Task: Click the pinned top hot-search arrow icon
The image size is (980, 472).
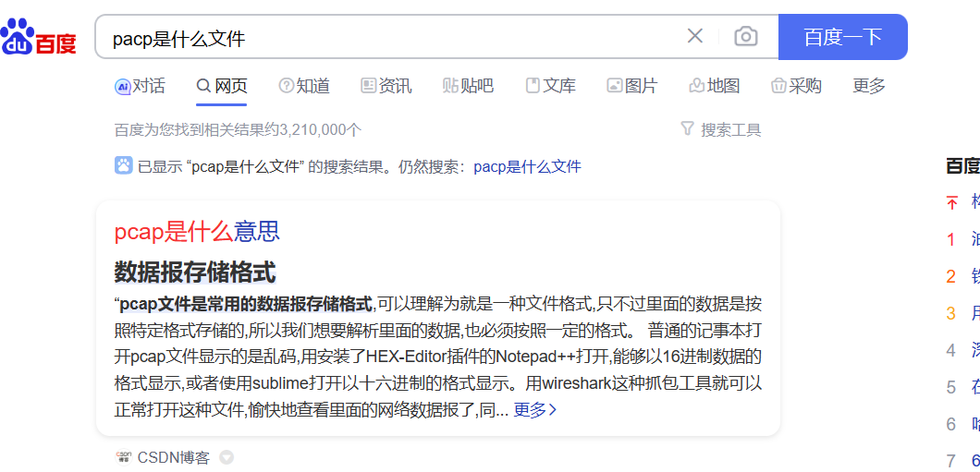Action: click(x=952, y=202)
